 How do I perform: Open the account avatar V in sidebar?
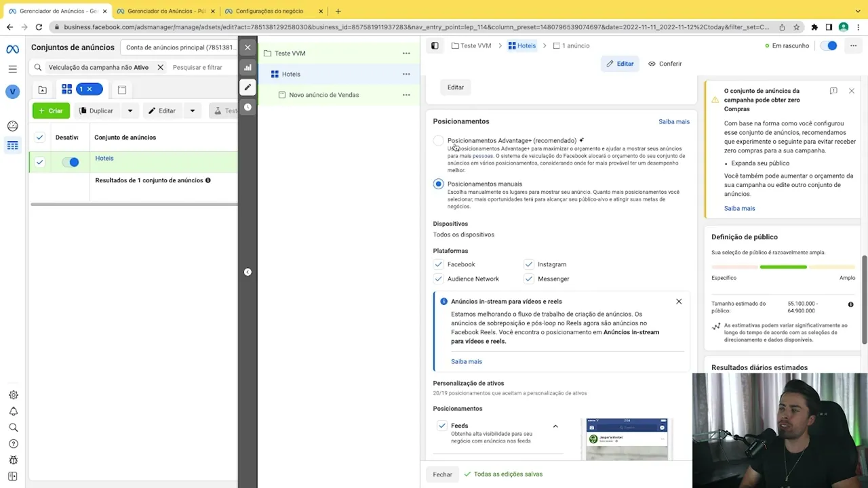coord(12,92)
